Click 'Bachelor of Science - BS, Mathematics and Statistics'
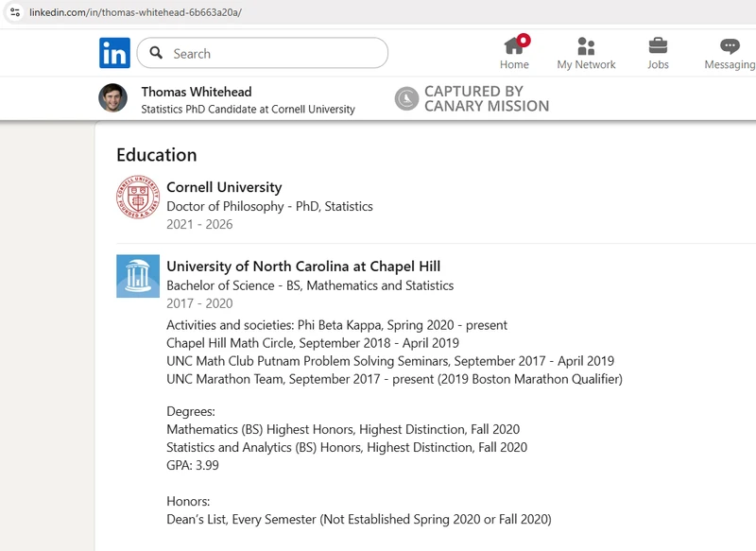Image resolution: width=756 pixels, height=551 pixels. (x=310, y=285)
